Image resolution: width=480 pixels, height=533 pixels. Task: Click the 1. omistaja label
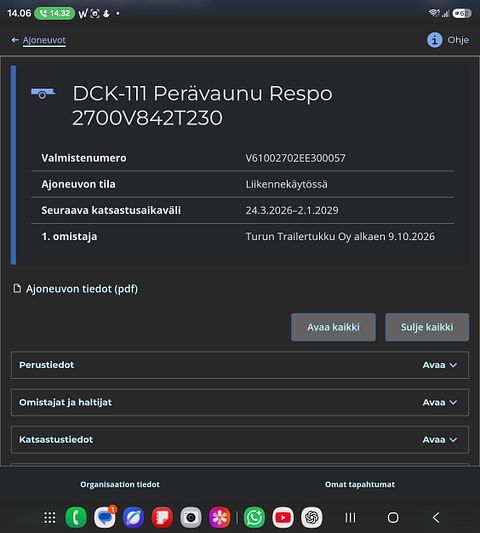(69, 237)
